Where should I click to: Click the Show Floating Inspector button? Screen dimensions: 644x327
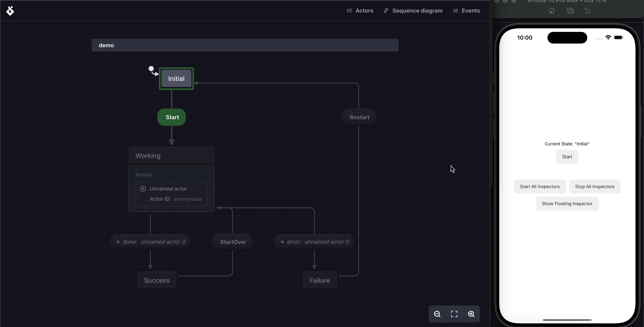pyautogui.click(x=567, y=204)
